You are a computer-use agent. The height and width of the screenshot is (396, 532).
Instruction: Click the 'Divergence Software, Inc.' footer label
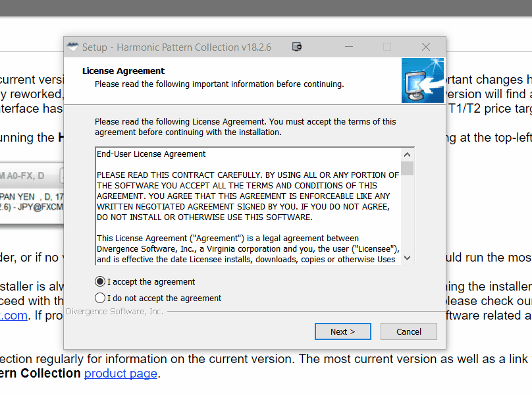(x=115, y=312)
